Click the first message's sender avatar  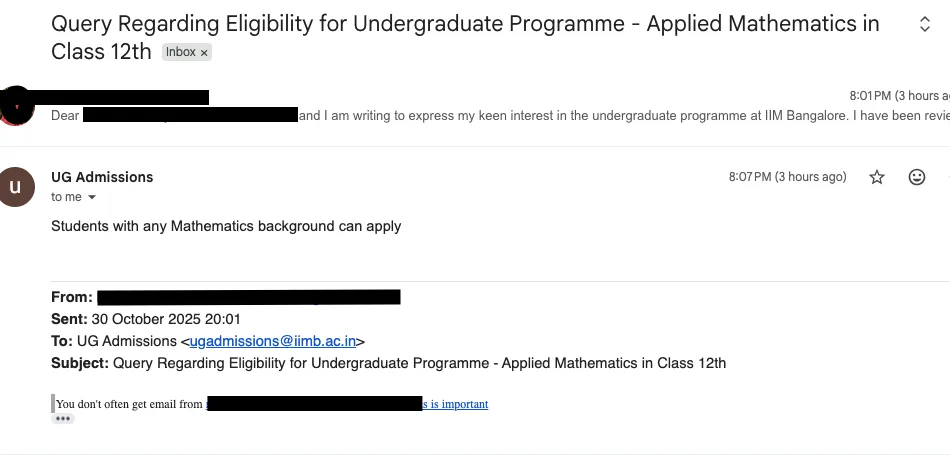coord(15,106)
